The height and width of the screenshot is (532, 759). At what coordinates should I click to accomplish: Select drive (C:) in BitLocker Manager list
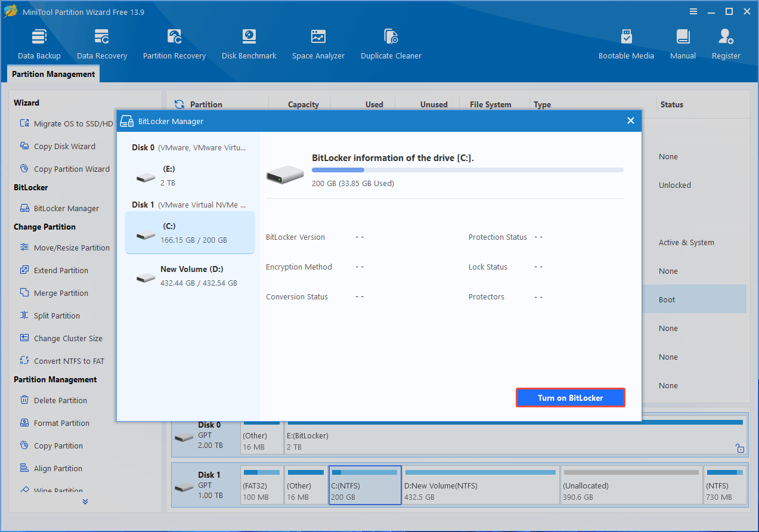(x=190, y=233)
